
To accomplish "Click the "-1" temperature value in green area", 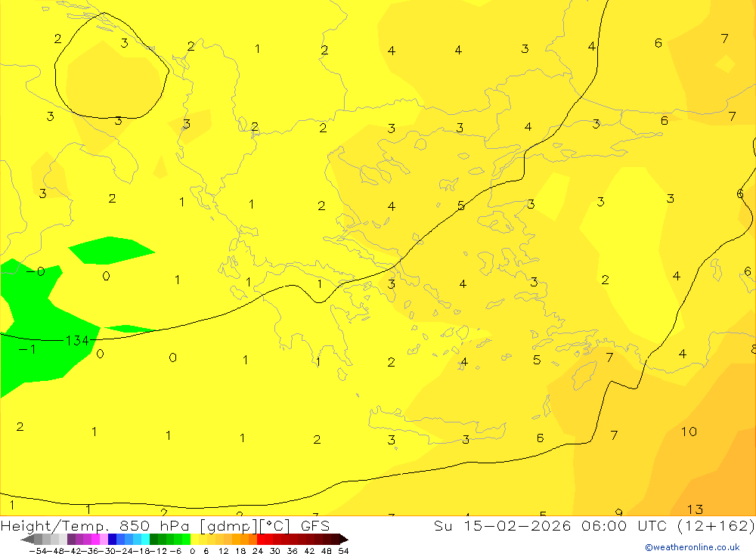I will coord(27,349).
